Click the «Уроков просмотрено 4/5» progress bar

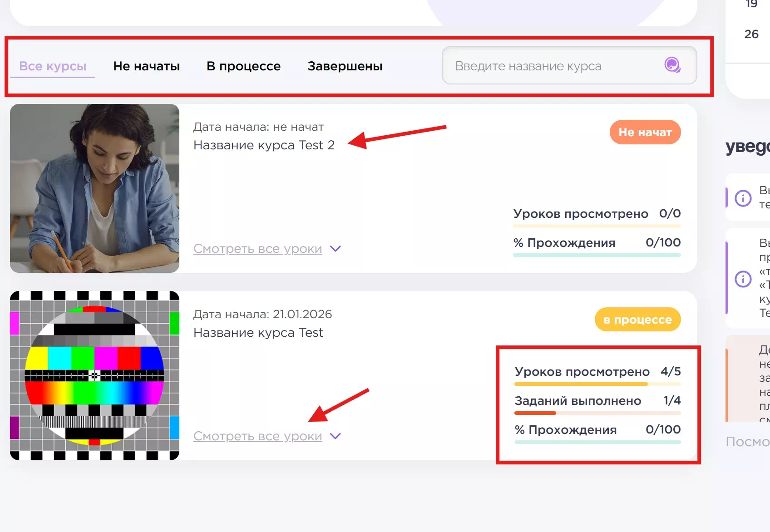[597, 384]
